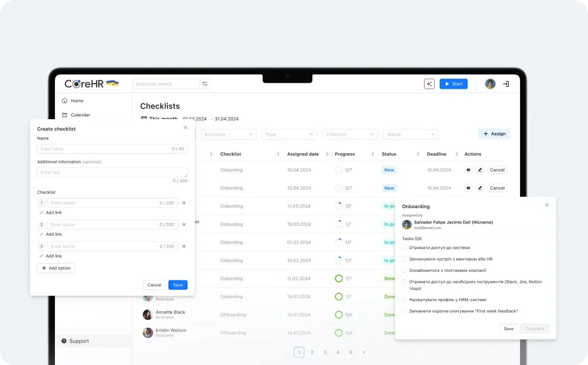Click the logout arrow icon
Viewport: 588px width, 365px height.
[506, 84]
